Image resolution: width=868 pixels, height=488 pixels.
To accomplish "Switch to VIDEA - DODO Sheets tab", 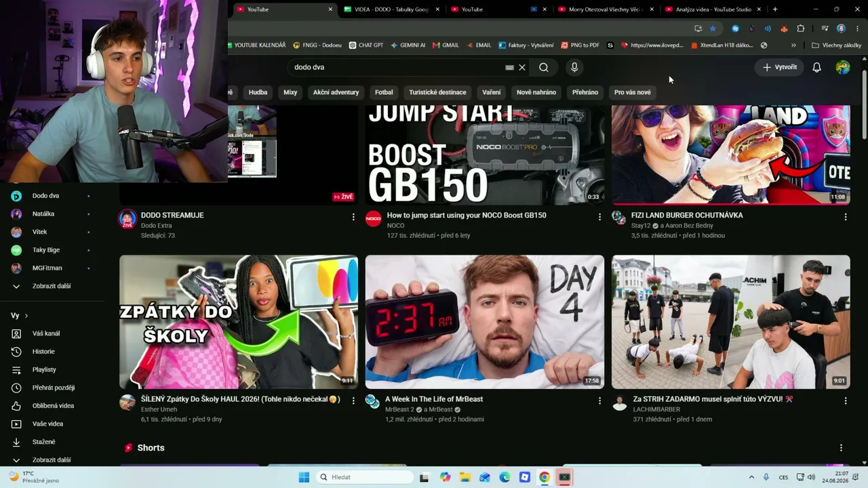I will tap(391, 9).
